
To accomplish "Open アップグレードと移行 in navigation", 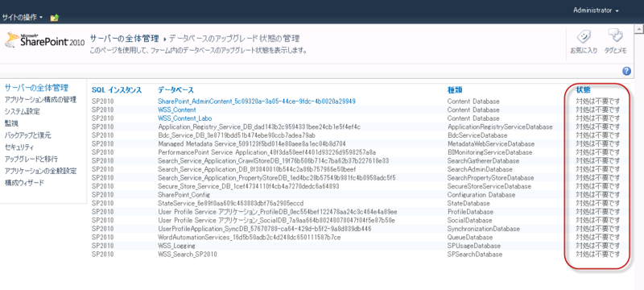I will pos(31,159).
